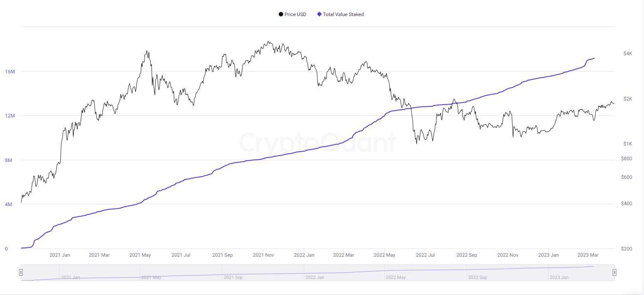This screenshot has width=644, height=295.
Task: Click the $4K right axis label
Action: pos(628,54)
